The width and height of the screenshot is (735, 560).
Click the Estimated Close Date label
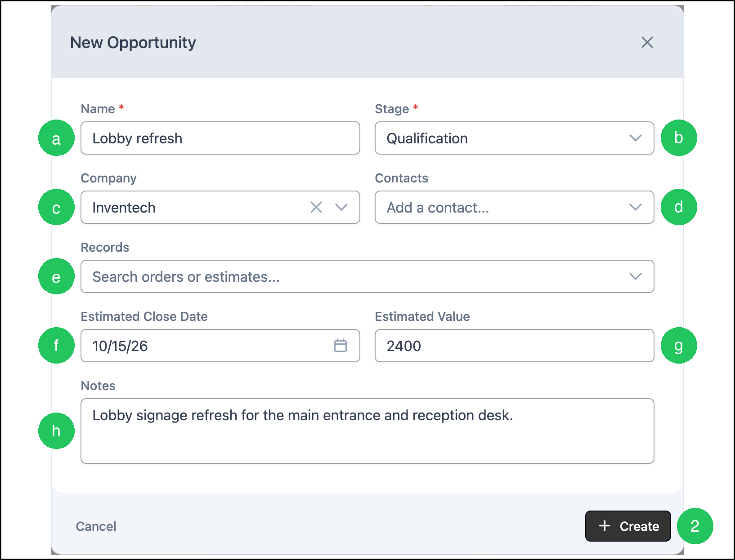pos(144,316)
